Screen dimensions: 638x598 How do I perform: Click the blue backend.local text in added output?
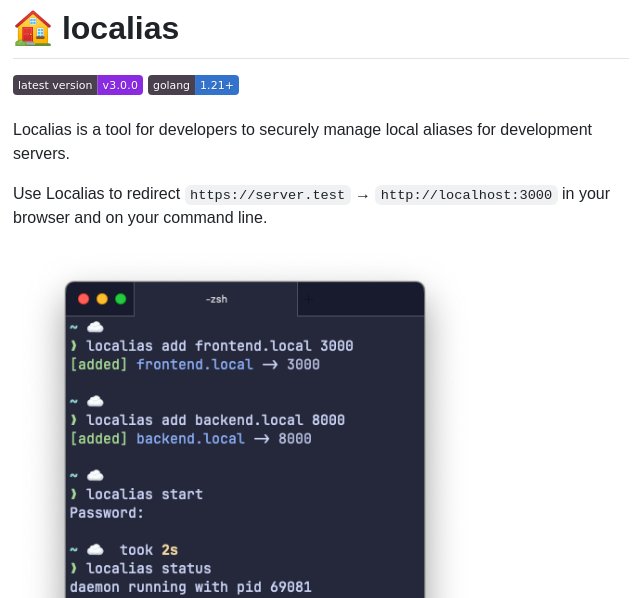coord(190,439)
